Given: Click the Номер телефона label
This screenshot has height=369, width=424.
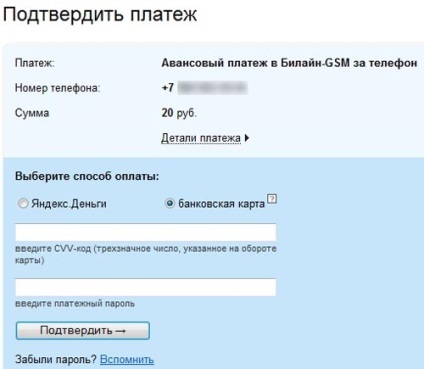Looking at the screenshot, I should [57, 88].
